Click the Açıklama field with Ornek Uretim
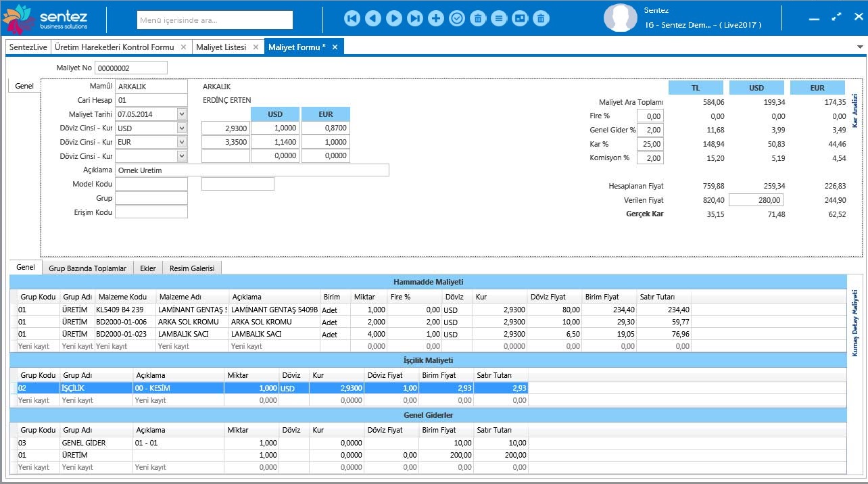868x484 pixels. click(x=252, y=170)
